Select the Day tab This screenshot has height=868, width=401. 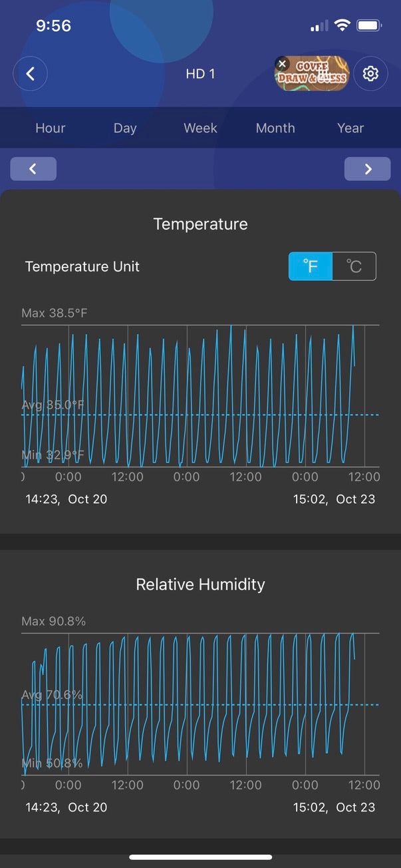[x=125, y=128]
